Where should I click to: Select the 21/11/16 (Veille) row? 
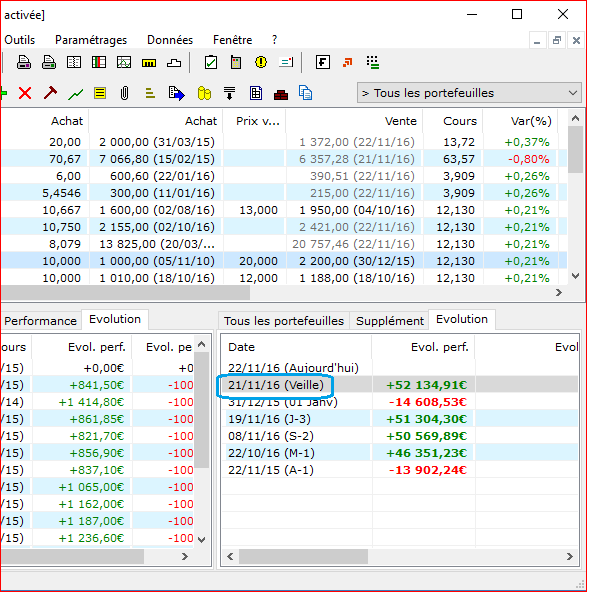point(400,385)
